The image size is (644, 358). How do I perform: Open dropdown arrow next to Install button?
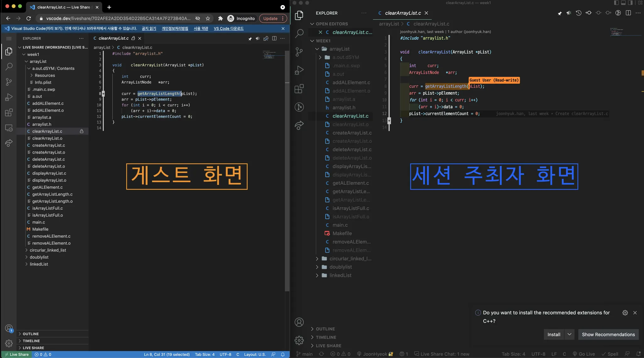[x=569, y=334]
